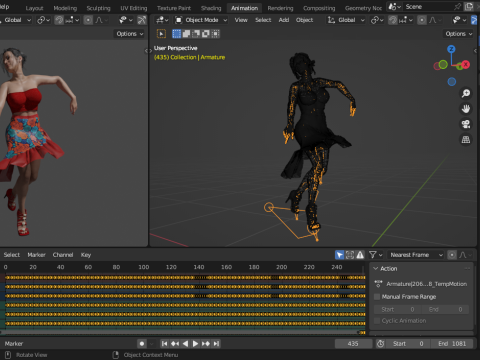Click the Set selection mode icon

(177, 34)
